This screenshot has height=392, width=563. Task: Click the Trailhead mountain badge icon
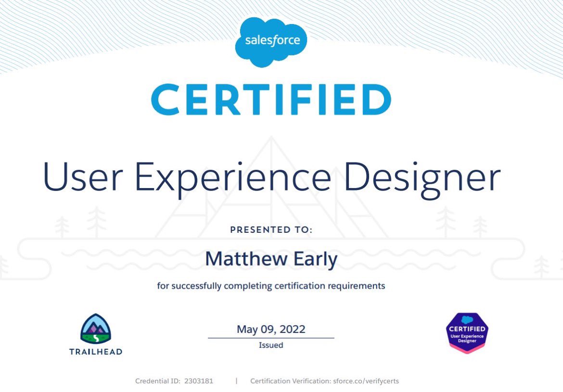click(x=95, y=329)
